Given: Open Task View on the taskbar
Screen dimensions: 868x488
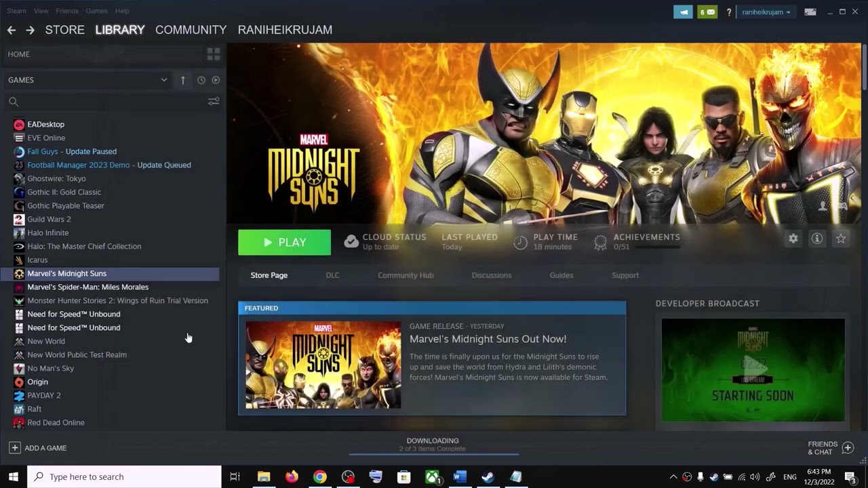Looking at the screenshot, I should (235, 477).
